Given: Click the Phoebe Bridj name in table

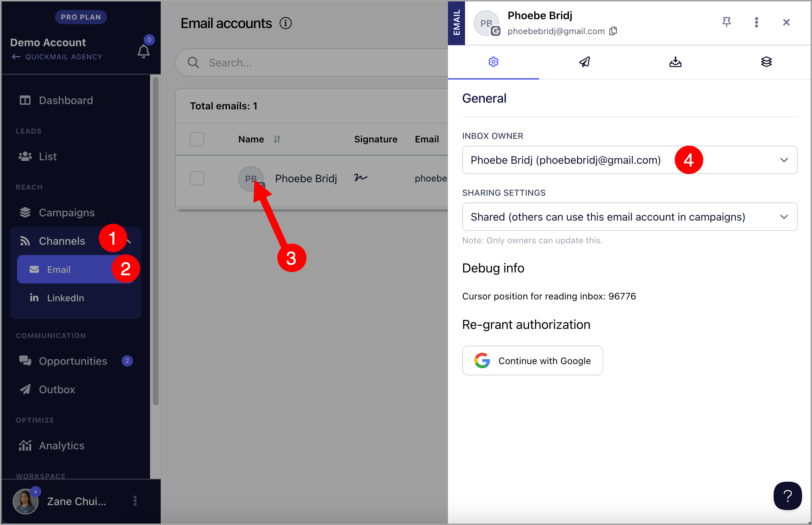Looking at the screenshot, I should [306, 178].
